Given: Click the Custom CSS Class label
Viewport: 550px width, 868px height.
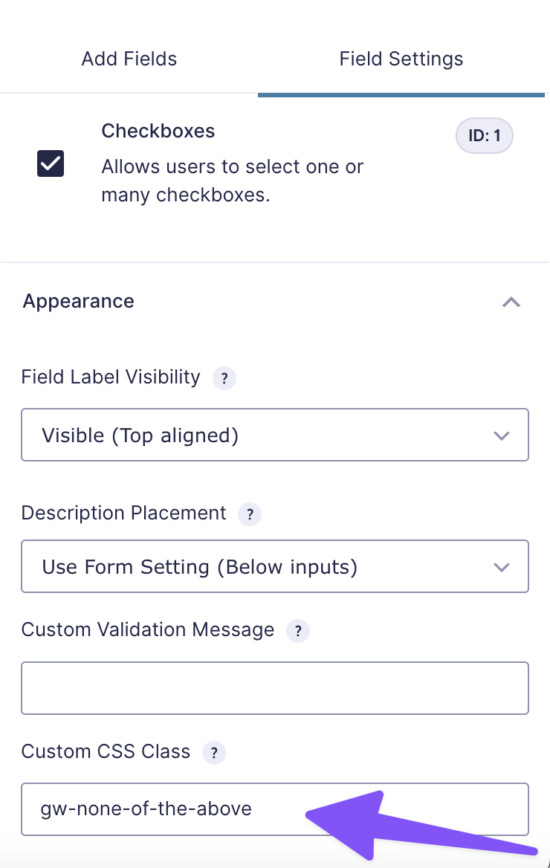Looking at the screenshot, I should [x=106, y=751].
